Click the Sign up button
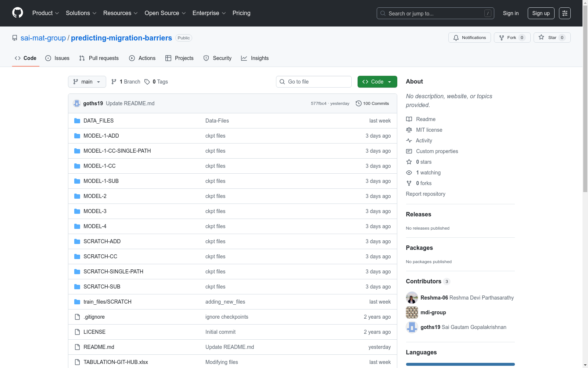The image size is (588, 368). [x=541, y=13]
